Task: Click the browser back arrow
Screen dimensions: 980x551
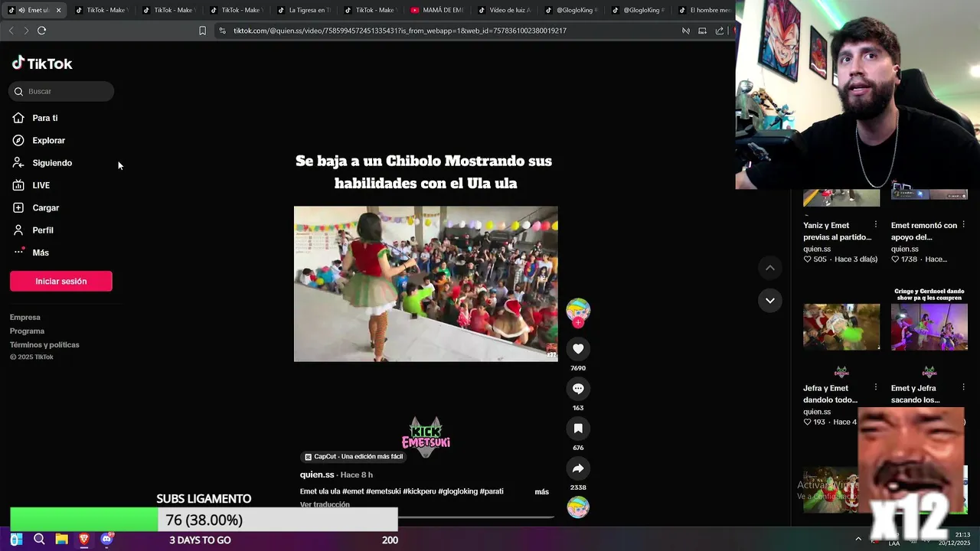Action: (x=11, y=31)
